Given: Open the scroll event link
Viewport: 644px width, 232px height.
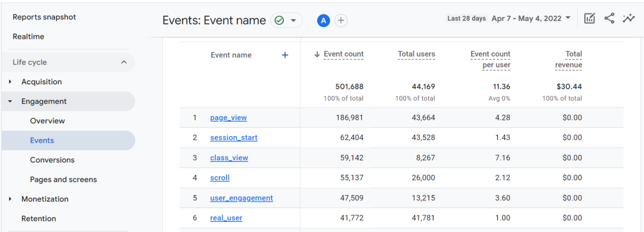Looking at the screenshot, I should pyautogui.click(x=219, y=178).
